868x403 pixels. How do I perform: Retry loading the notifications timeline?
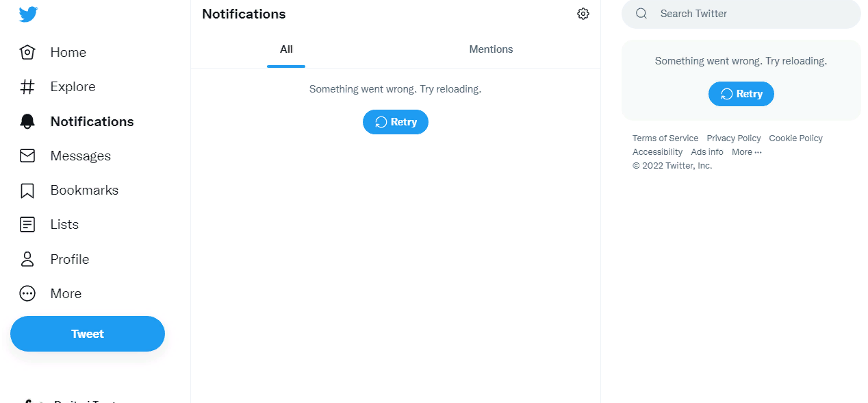[x=396, y=122]
